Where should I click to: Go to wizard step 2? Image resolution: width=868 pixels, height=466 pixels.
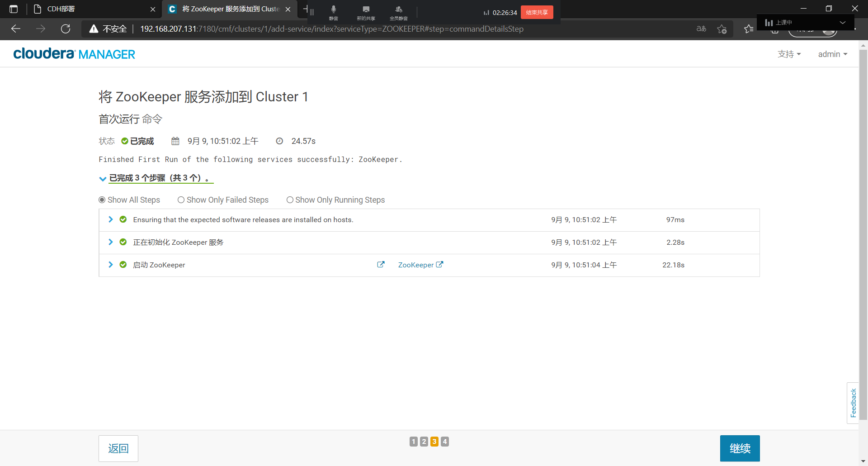(x=424, y=442)
